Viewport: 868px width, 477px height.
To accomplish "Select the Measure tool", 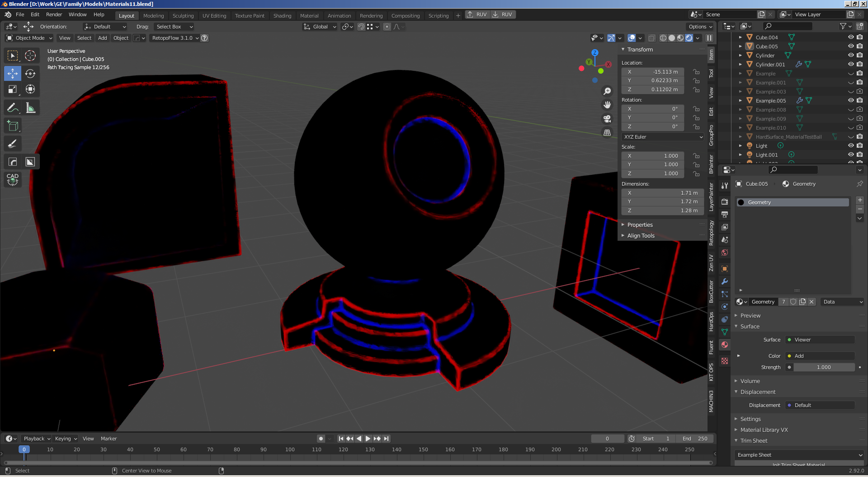I will pyautogui.click(x=30, y=108).
